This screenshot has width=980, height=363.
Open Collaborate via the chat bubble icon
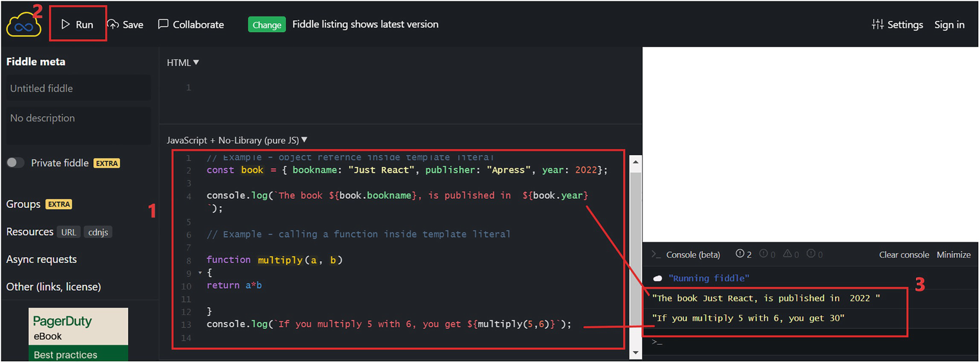pyautogui.click(x=163, y=24)
